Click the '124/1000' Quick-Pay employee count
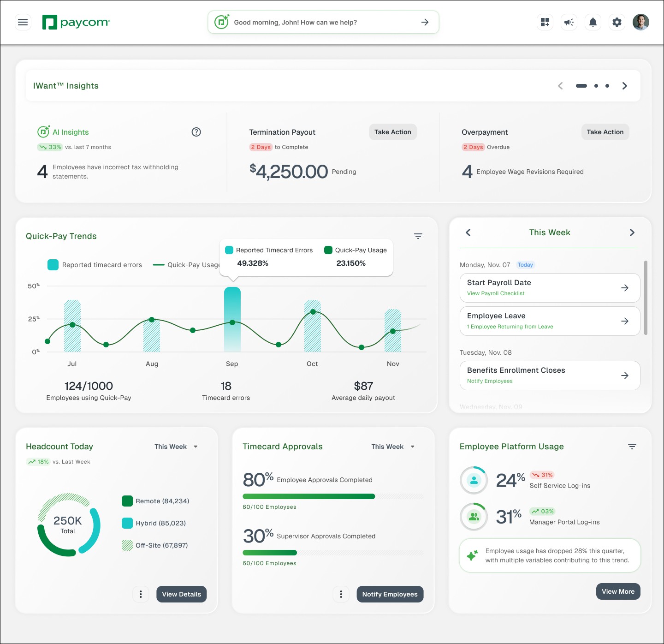The height and width of the screenshot is (644, 664). click(89, 386)
